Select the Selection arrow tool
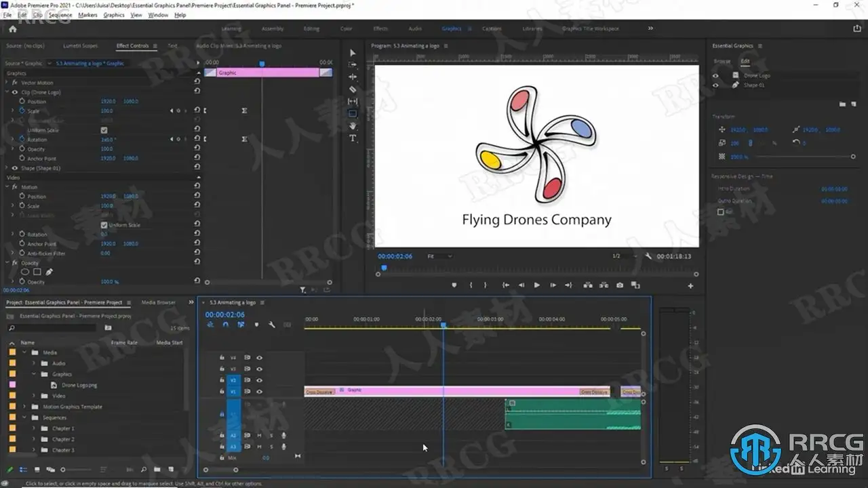 [352, 53]
